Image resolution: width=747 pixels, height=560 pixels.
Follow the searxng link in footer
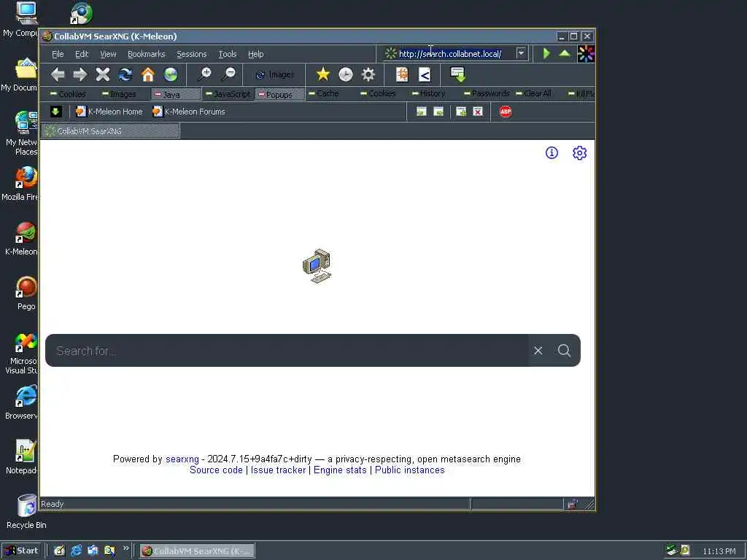click(182, 459)
